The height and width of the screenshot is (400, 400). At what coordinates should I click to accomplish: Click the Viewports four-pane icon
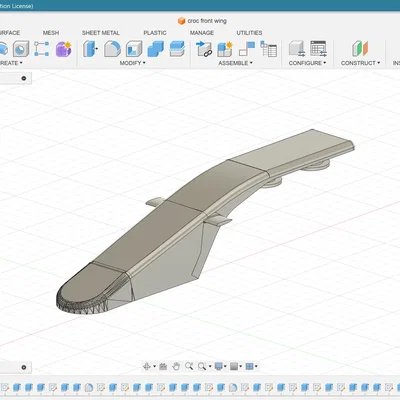(249, 367)
